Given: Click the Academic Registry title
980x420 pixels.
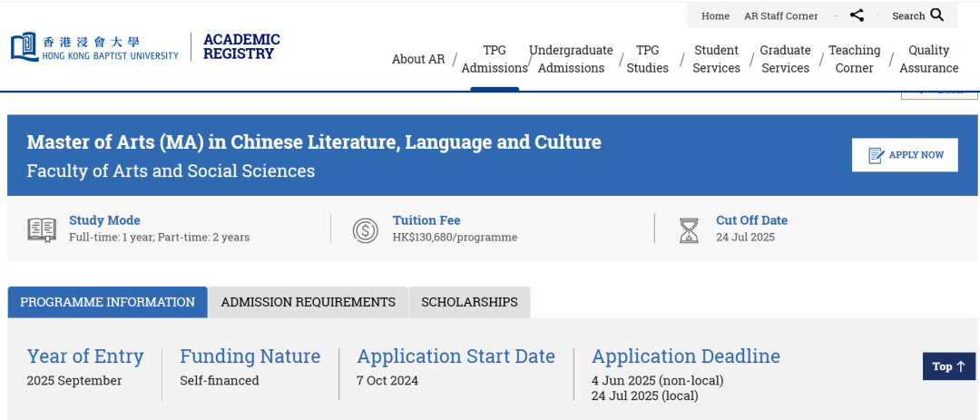Looking at the screenshot, I should click(x=240, y=46).
